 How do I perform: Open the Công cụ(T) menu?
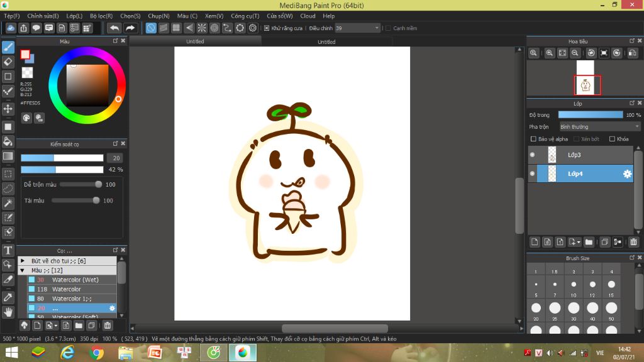[245, 16]
